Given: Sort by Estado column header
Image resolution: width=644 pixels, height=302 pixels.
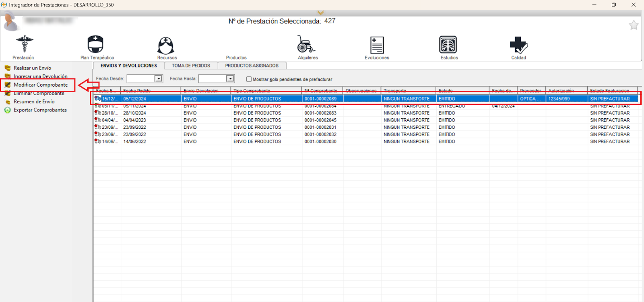Looking at the screenshot, I should (x=463, y=90).
